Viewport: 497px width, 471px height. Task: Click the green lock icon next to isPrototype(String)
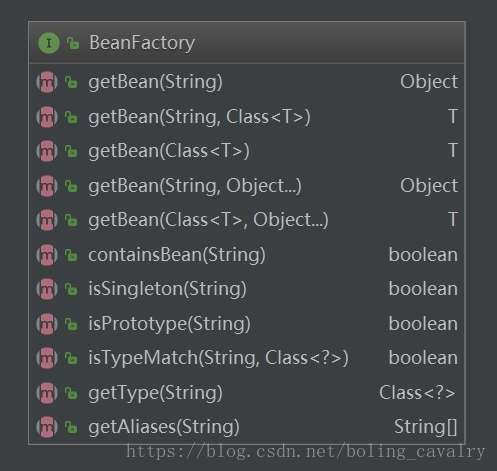pos(71,324)
